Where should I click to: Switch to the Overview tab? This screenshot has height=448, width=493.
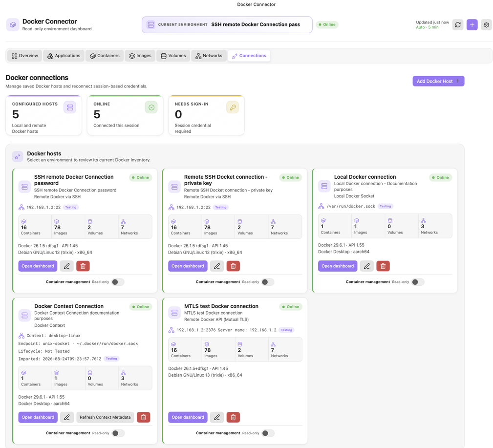pyautogui.click(x=25, y=56)
